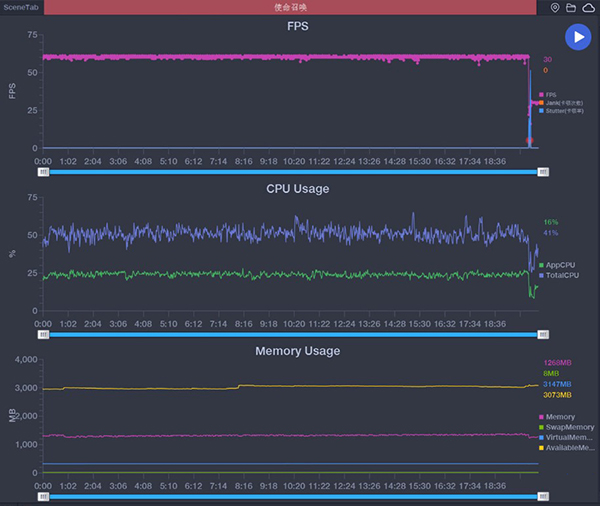Toggle the FPS series in legend

point(549,95)
